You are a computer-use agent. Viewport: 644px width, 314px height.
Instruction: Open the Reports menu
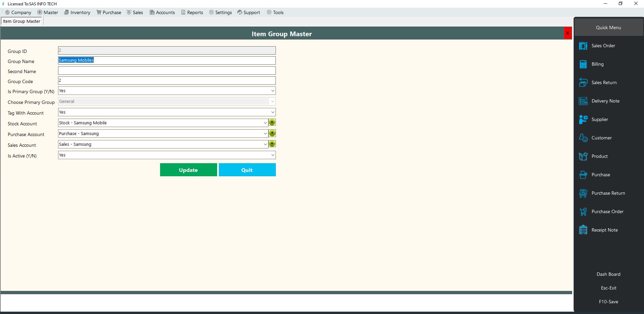coord(192,12)
